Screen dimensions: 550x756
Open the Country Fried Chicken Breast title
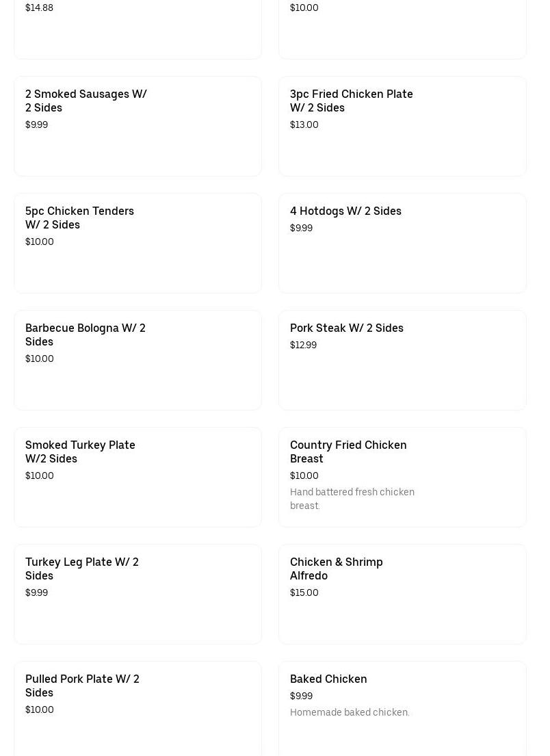[x=348, y=452]
